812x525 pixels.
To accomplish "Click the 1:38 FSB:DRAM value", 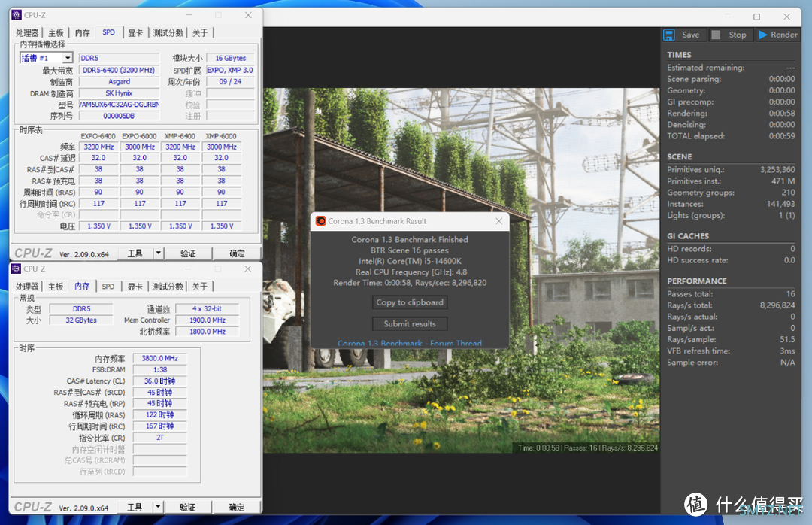I will click(x=160, y=369).
